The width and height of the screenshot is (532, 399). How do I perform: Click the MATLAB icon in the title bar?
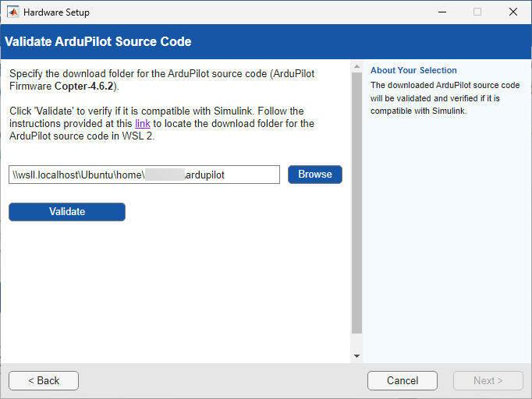point(13,12)
